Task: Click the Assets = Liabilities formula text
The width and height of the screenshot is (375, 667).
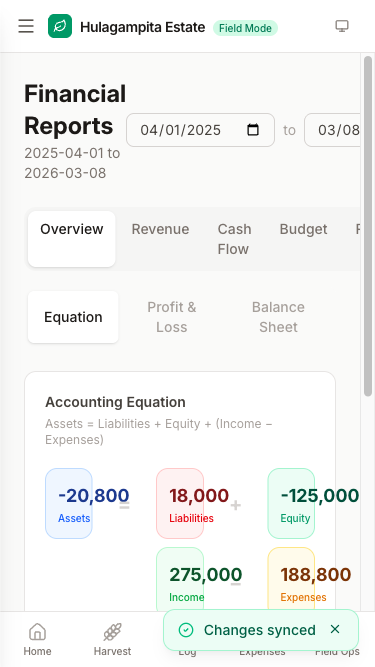Action: (159, 431)
